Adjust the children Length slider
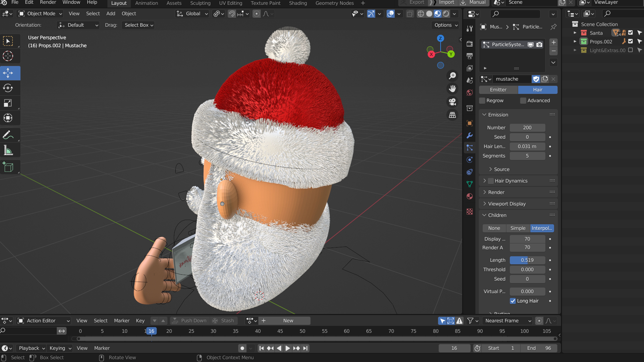This screenshot has height=362, width=644. pyautogui.click(x=527, y=260)
